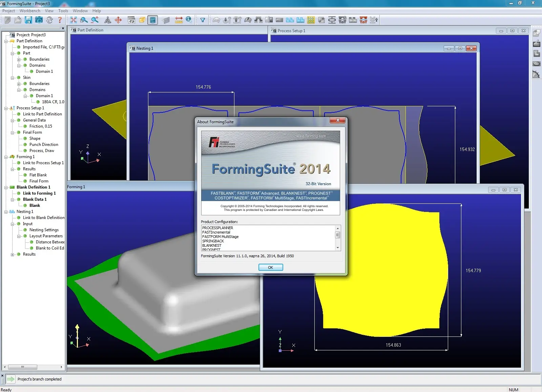The height and width of the screenshot is (392, 542).
Task: Select Friction, 0.15 tree item
Action: tap(41, 126)
